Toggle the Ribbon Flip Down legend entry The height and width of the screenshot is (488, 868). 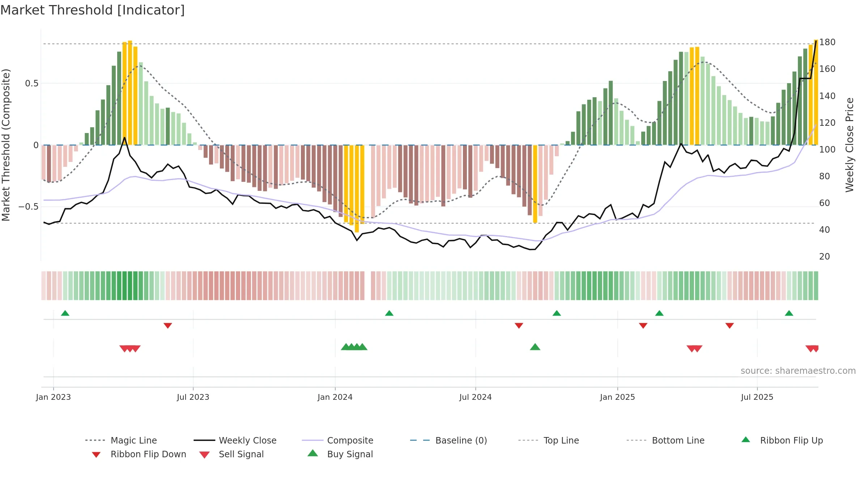[139, 454]
